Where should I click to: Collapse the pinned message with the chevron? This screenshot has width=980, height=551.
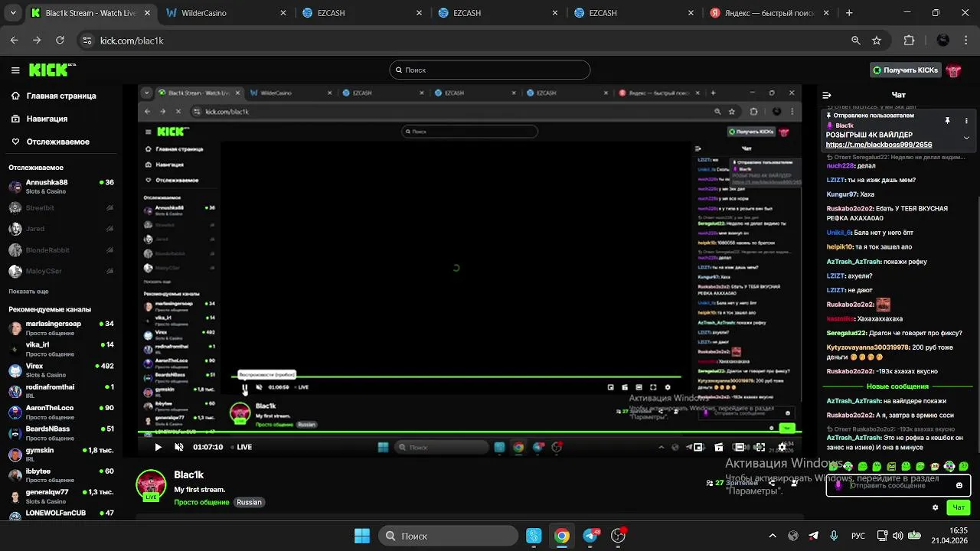966,139
